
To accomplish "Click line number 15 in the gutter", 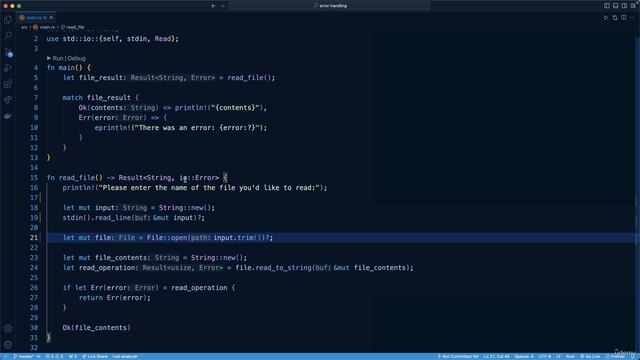I will pos(33,178).
